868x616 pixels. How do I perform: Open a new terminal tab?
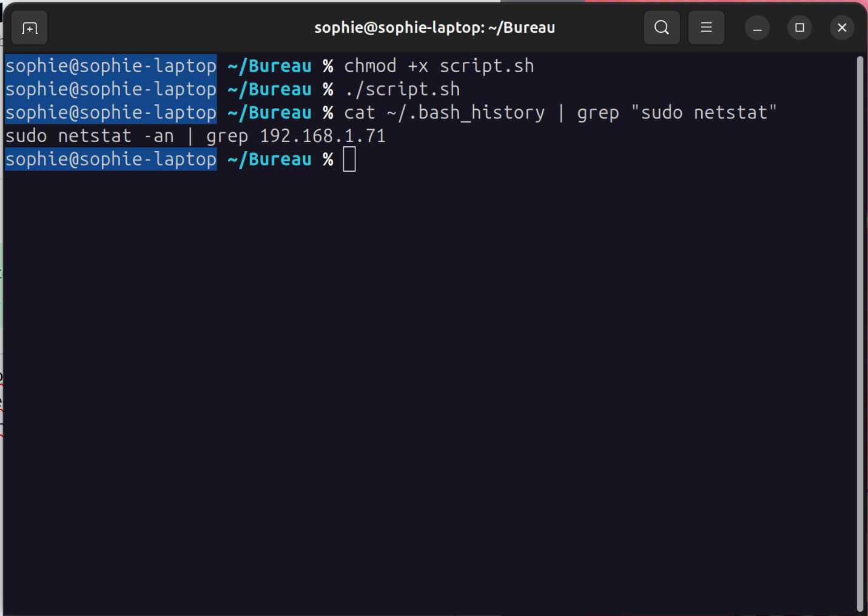point(29,28)
